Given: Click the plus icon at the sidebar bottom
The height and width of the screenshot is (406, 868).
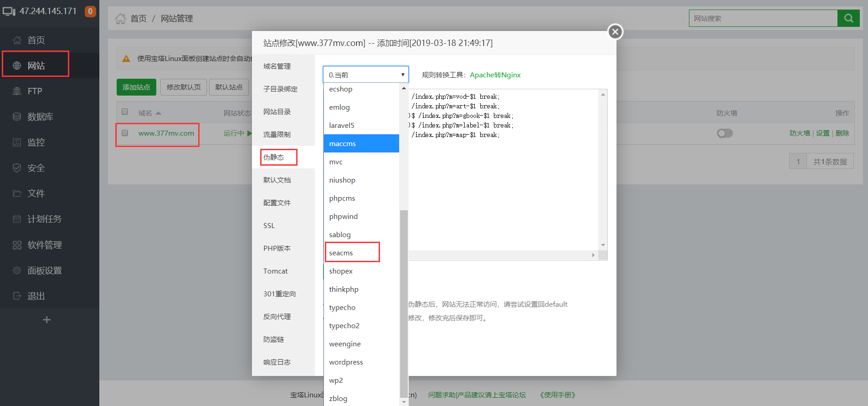Looking at the screenshot, I should [46, 320].
